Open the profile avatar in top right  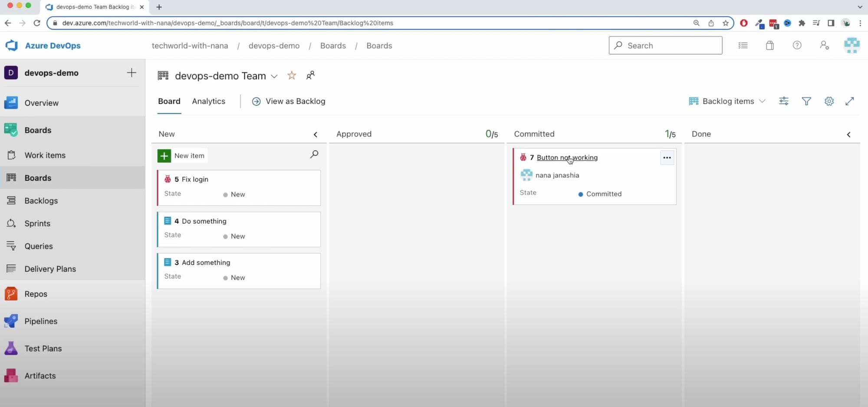pyautogui.click(x=852, y=45)
